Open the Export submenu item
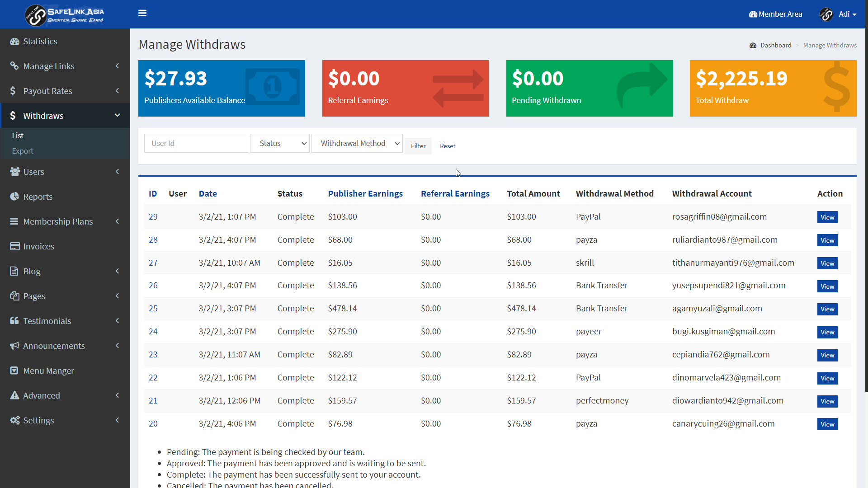Screen dimensions: 868x488 point(23,151)
